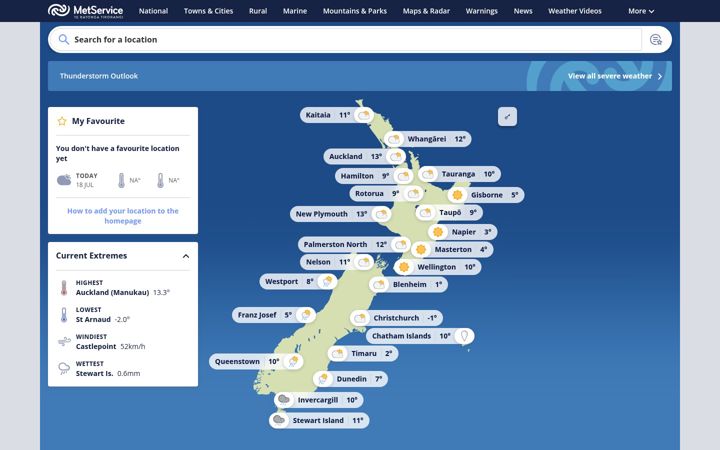Click the My Favourite star icon

tap(62, 121)
